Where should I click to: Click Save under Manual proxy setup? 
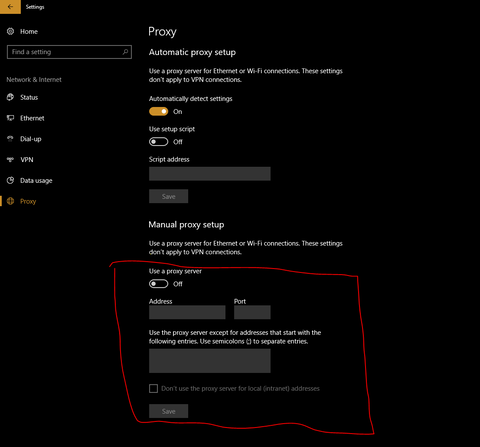(168, 411)
